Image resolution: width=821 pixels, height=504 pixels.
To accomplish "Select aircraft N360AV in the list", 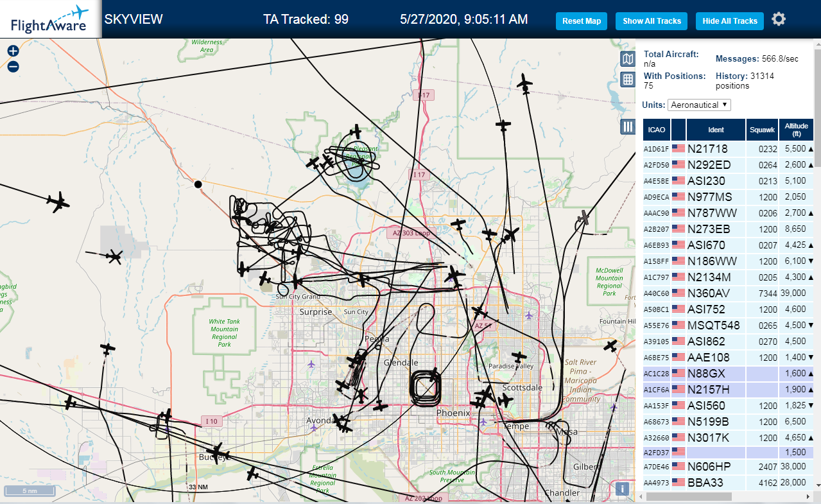I will coord(729,293).
